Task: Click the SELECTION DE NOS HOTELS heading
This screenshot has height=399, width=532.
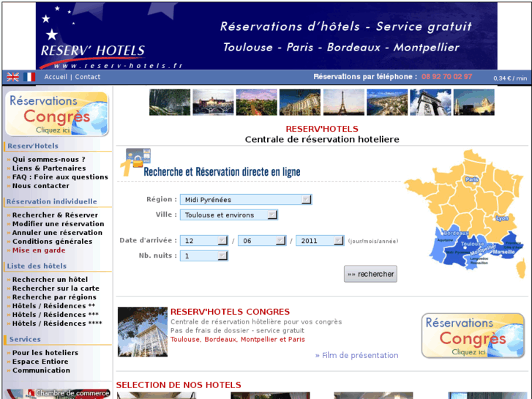Action: (179, 385)
